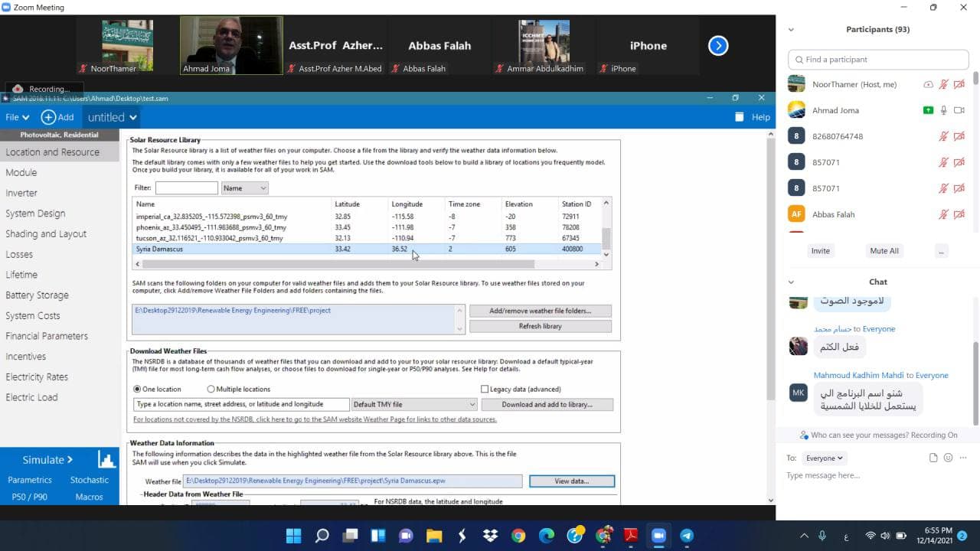Click the Refresh library button

(x=541, y=326)
